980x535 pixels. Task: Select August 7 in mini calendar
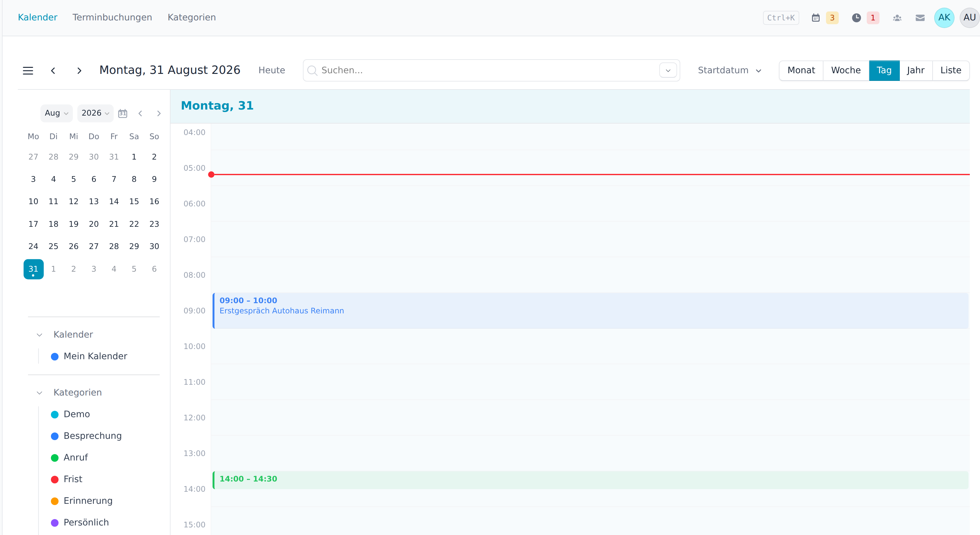click(x=114, y=179)
